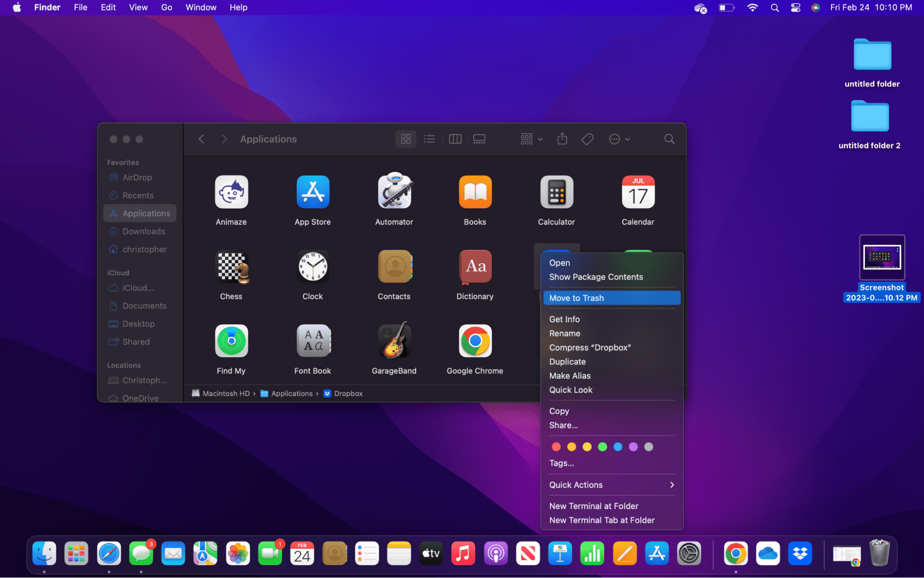Choose Compress "Dropbox"
This screenshot has width=924, height=578.
tap(612, 348)
